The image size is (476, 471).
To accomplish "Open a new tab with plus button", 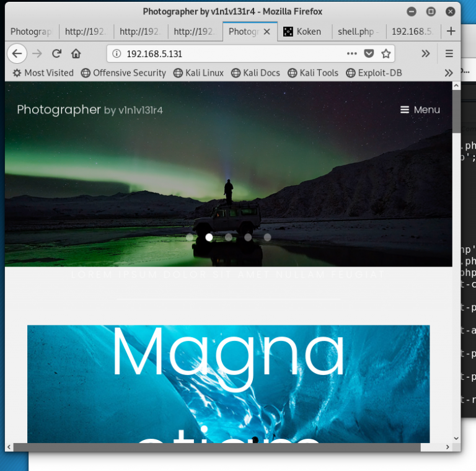I will [x=451, y=31].
